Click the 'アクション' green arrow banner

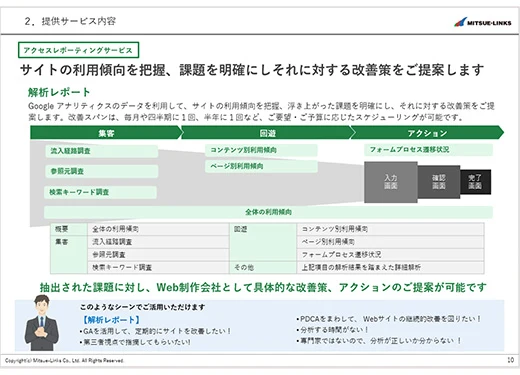click(427, 133)
